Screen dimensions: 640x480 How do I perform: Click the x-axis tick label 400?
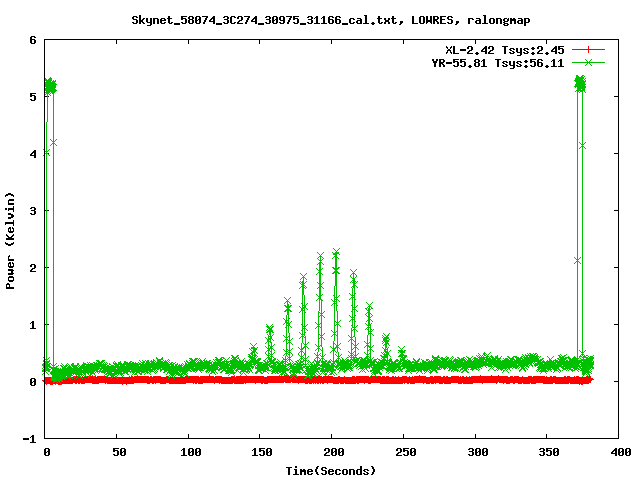coord(621,452)
